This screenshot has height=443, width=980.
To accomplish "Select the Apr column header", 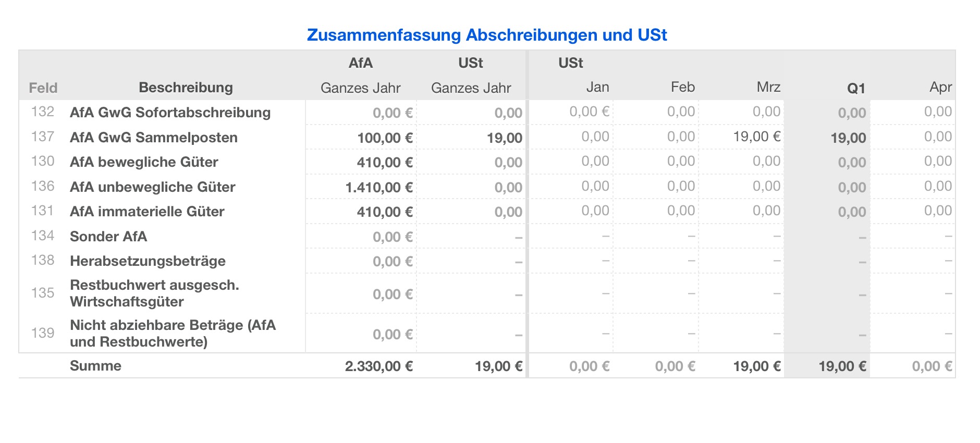I will (x=940, y=87).
